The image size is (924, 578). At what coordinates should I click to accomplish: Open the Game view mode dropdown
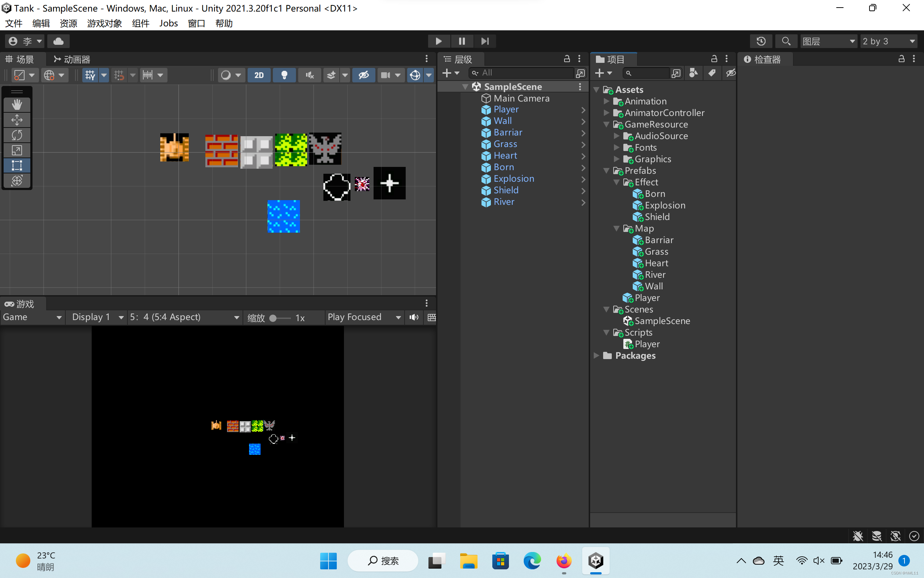[32, 317]
